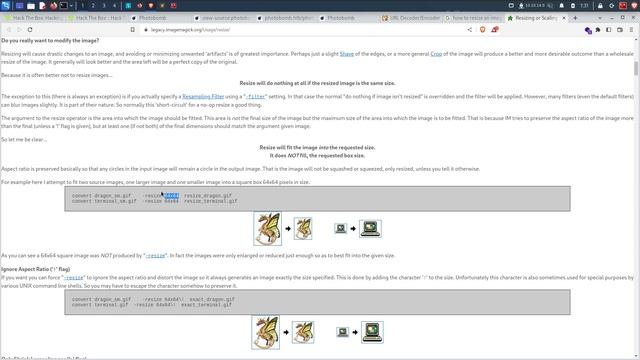The image size is (640, 360).
Task: Switch to the view-source photobomb tab
Action: click(222, 18)
